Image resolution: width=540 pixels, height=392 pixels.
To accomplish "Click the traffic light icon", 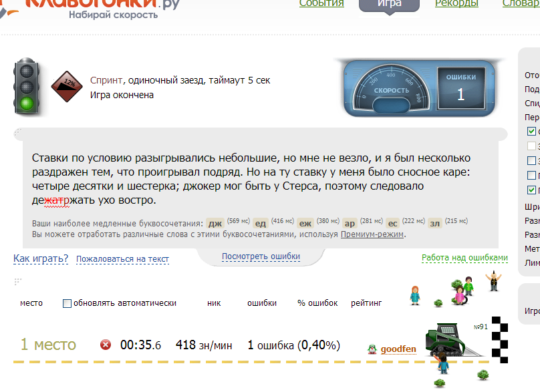I will (27, 86).
